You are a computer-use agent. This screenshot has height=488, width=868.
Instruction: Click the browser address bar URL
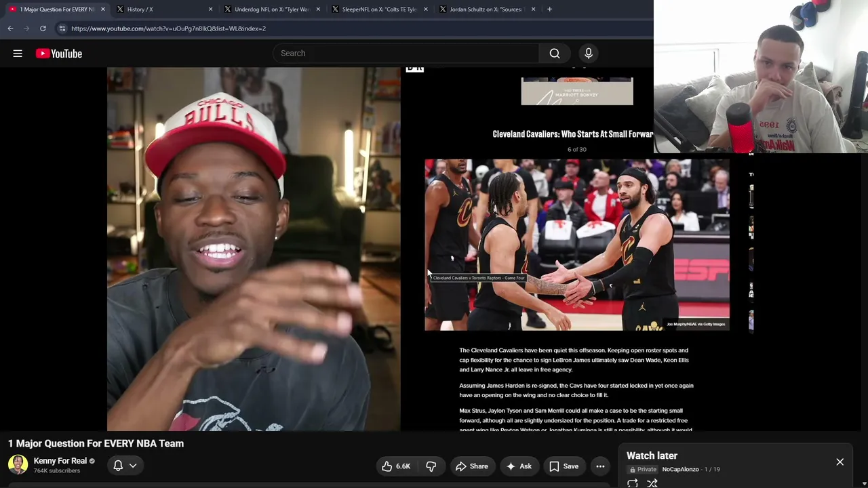168,28
